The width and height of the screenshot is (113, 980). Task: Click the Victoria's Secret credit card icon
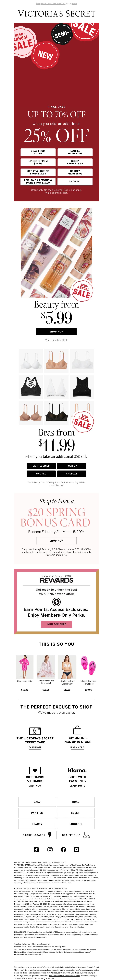click(x=35, y=731)
